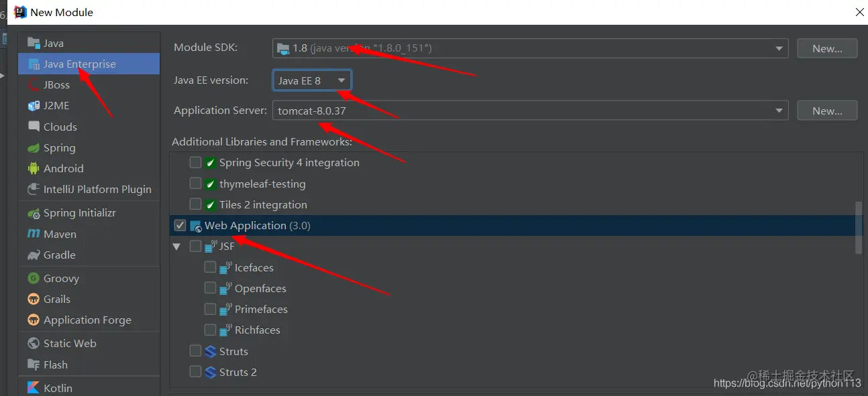868x396 pixels.
Task: Enable the thymeleaf-testing checkbox
Action: [x=195, y=184]
